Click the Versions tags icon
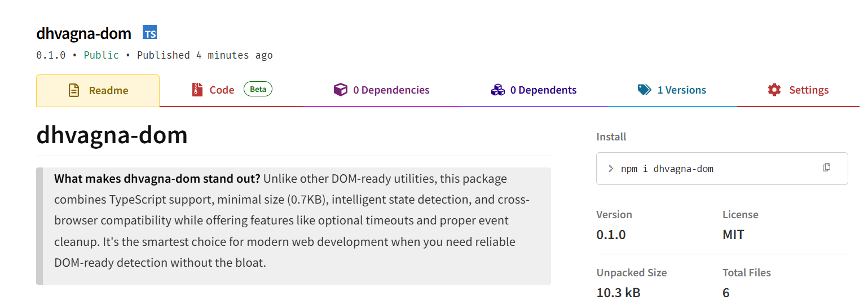Image resolution: width=868 pixels, height=300 pixels. [645, 90]
